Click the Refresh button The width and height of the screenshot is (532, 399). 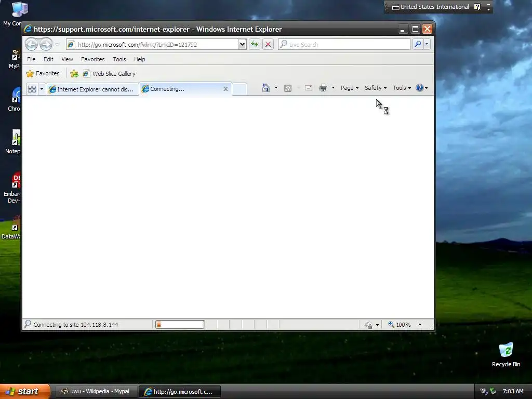[255, 45]
